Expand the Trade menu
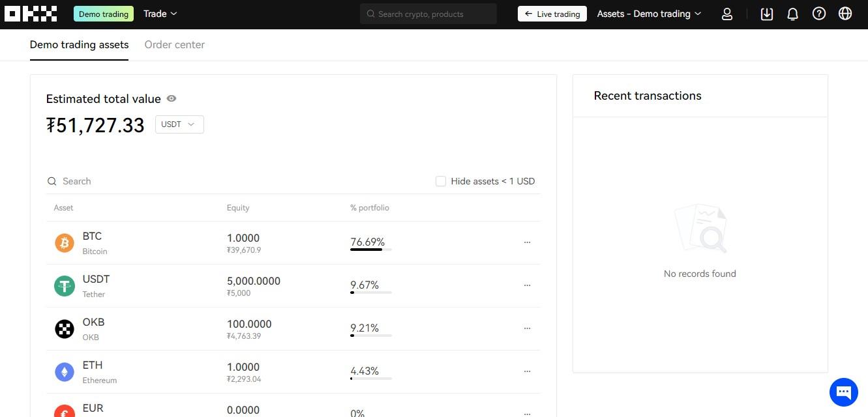Screen dimensions: 868x417 click(160, 14)
